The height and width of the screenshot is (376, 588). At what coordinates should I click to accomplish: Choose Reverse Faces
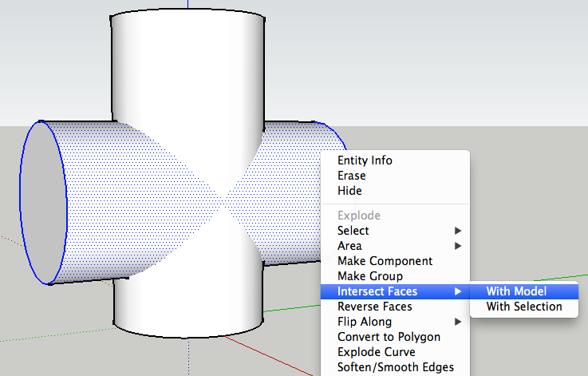pos(395,307)
